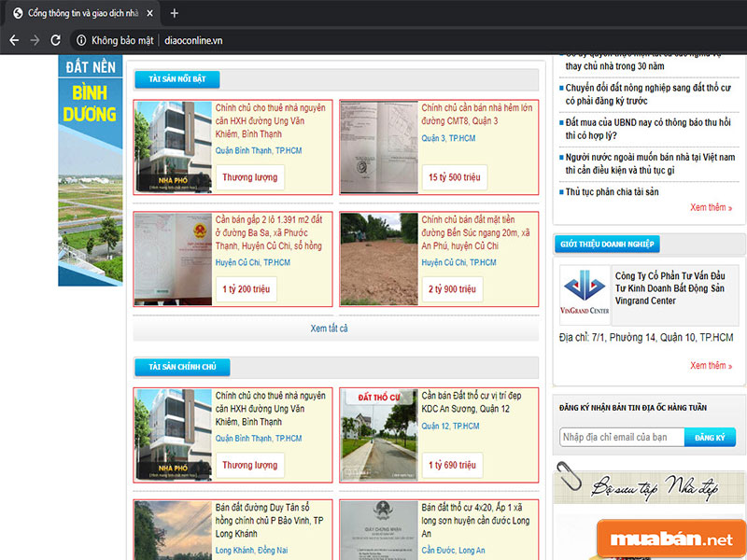Image resolution: width=747 pixels, height=560 pixels.
Task: Click Huyện Củ Chi link under Bến Súc listing
Action: [458, 262]
